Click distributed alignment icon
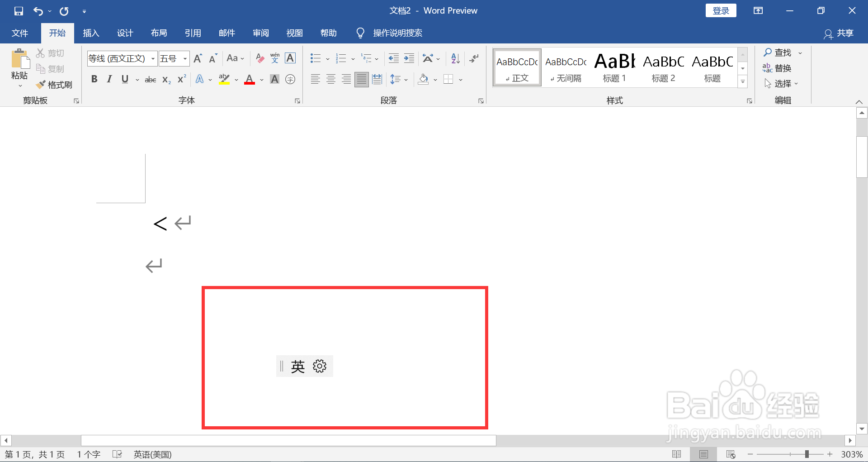This screenshot has width=868, height=462. tap(377, 80)
